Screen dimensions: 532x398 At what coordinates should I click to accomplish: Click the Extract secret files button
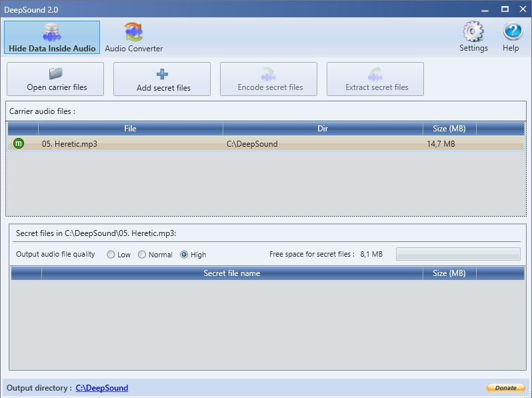pyautogui.click(x=376, y=79)
